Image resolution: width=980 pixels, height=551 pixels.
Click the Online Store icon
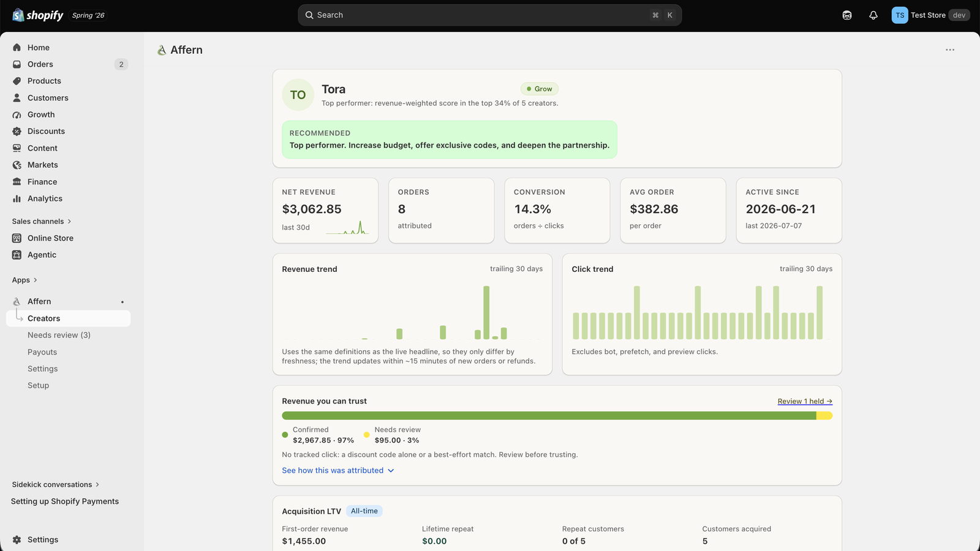pos(17,238)
